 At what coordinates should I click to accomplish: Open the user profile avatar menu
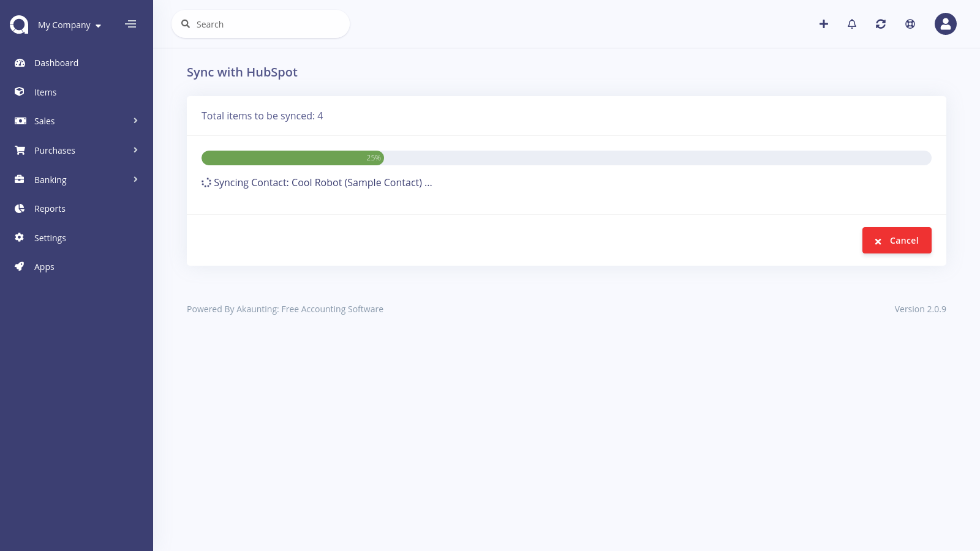tap(945, 24)
